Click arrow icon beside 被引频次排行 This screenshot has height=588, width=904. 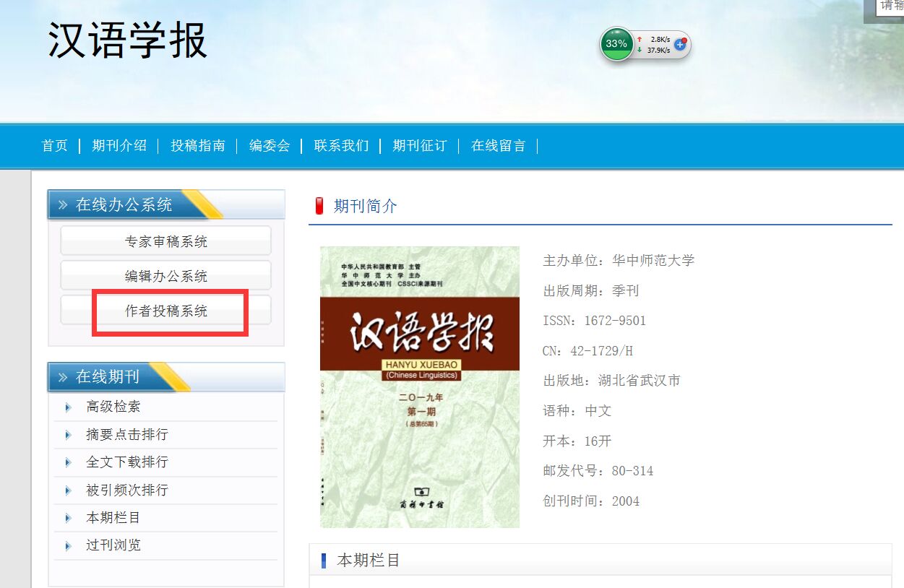pos(68,490)
